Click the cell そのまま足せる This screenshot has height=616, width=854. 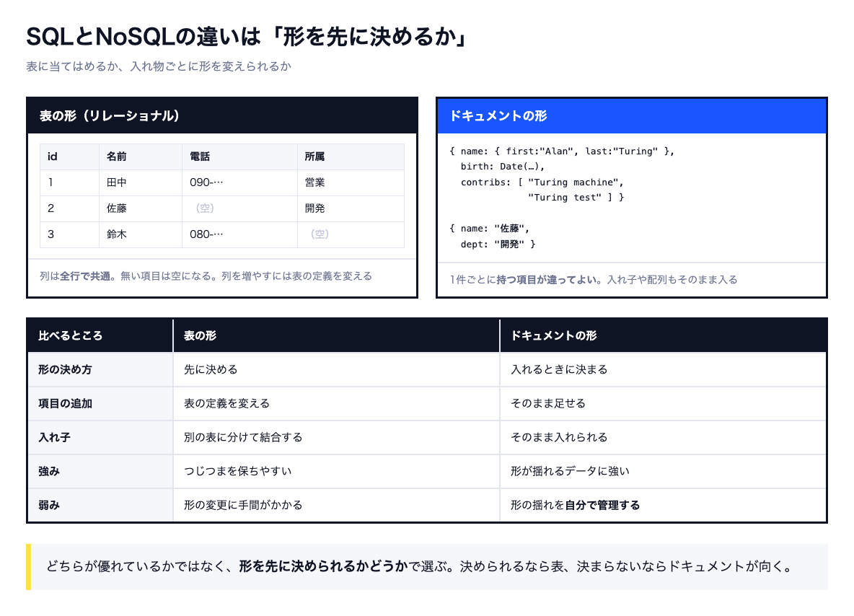click(x=664, y=404)
